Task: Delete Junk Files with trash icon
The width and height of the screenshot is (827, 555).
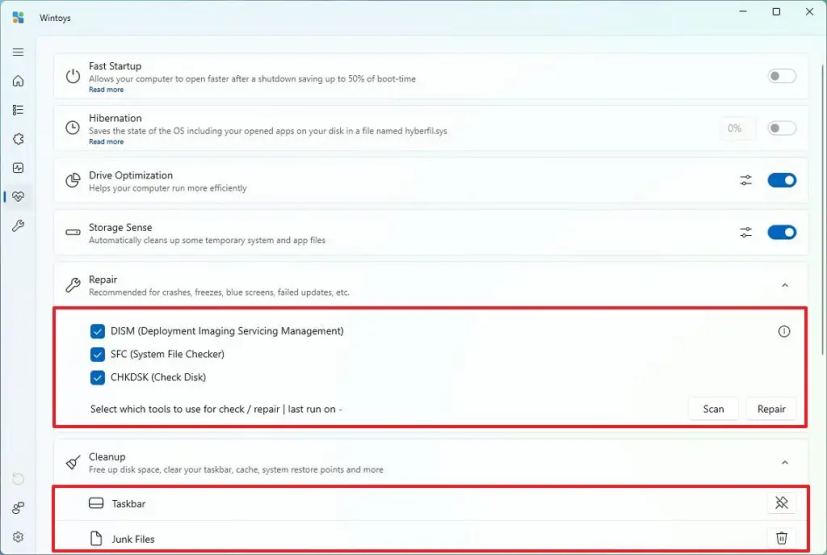Action: click(782, 538)
